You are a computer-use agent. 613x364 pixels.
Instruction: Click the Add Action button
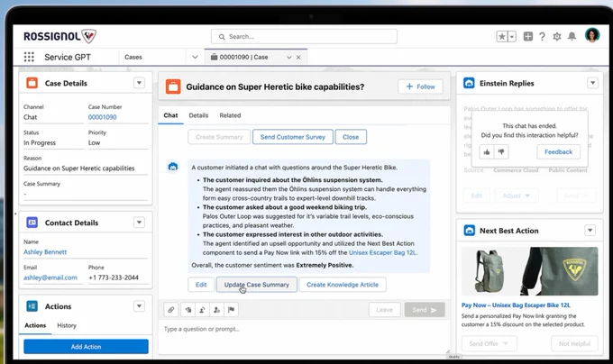point(86,346)
